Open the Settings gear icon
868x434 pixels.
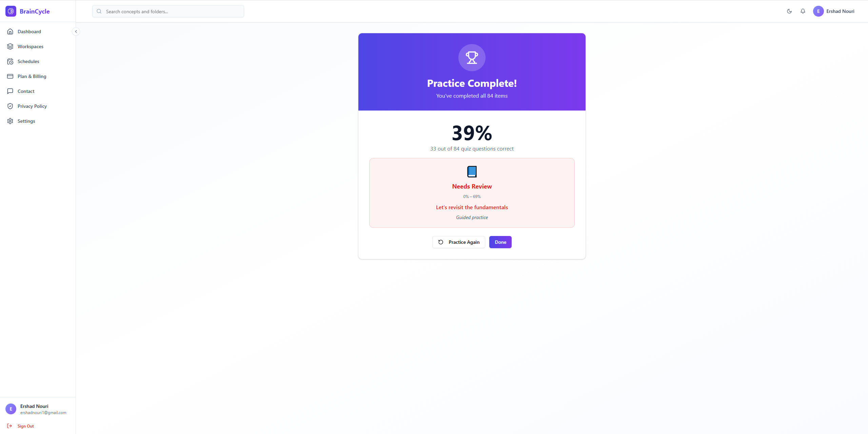coord(11,121)
